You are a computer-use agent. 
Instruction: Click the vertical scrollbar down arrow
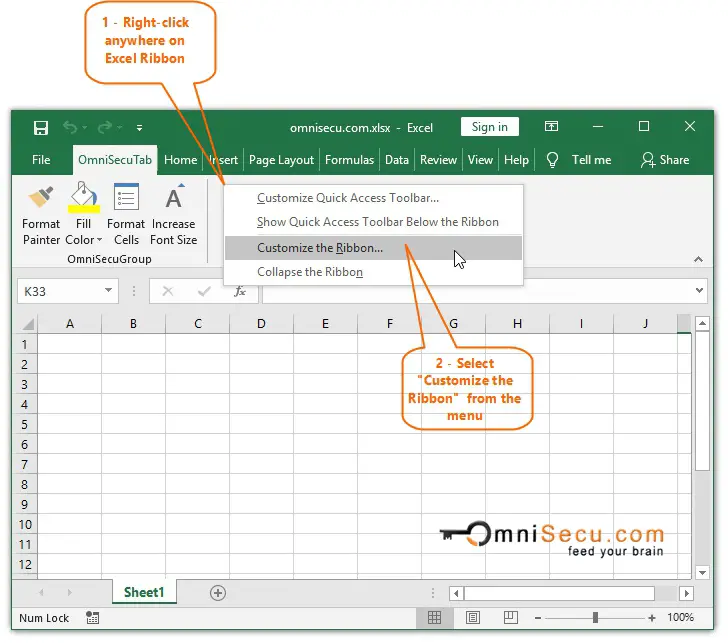(x=702, y=572)
